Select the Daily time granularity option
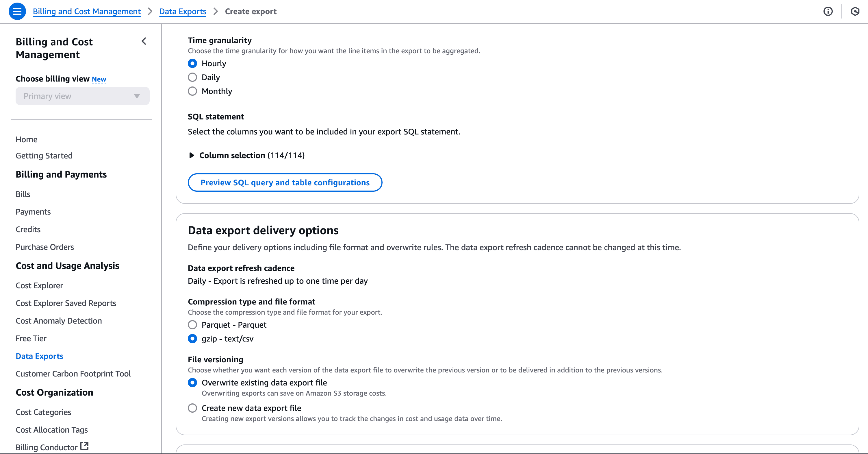The image size is (868, 454). point(192,77)
